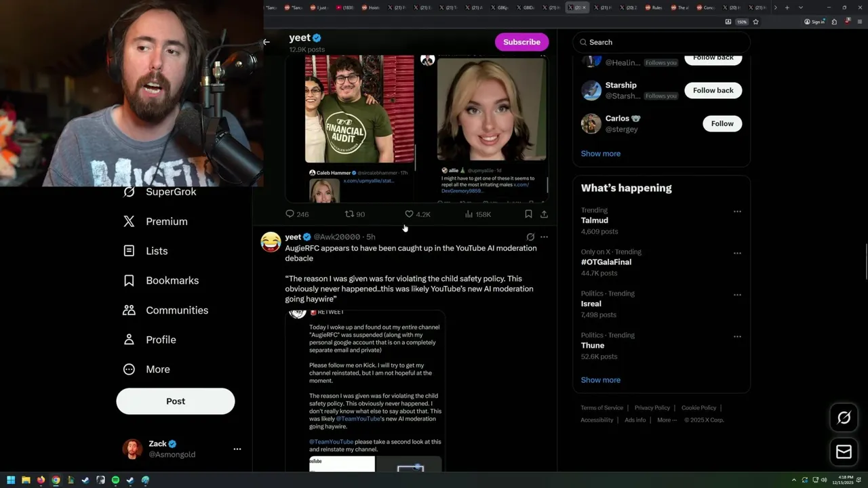Viewport: 868px width, 488px height.
Task: Open the SuperGrok item in the sidebar
Action: [x=160, y=192]
